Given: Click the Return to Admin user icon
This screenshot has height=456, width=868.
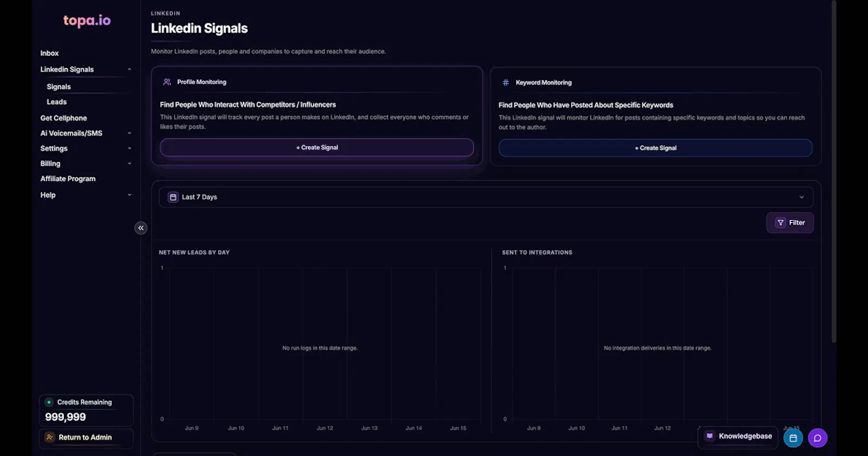Looking at the screenshot, I should click(x=50, y=437).
